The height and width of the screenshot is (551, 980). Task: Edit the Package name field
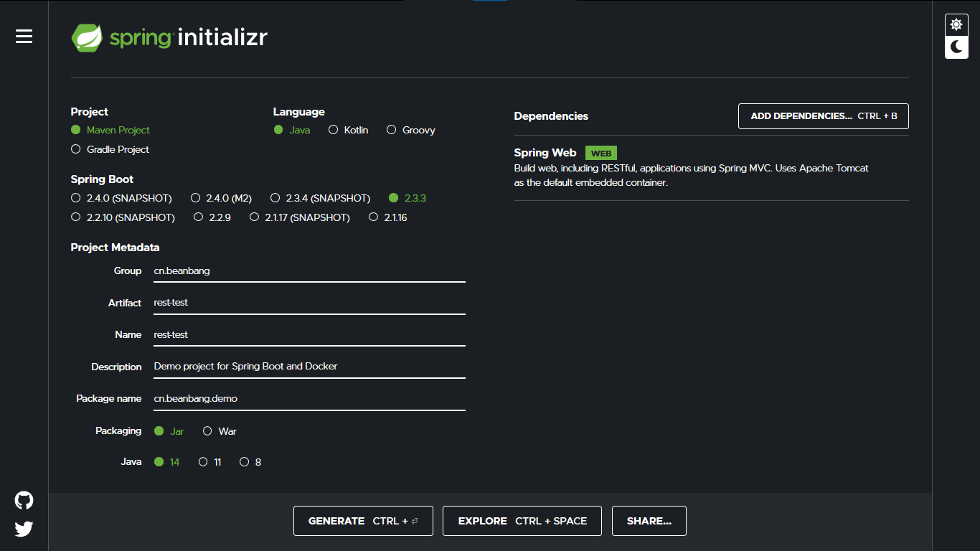coord(309,399)
